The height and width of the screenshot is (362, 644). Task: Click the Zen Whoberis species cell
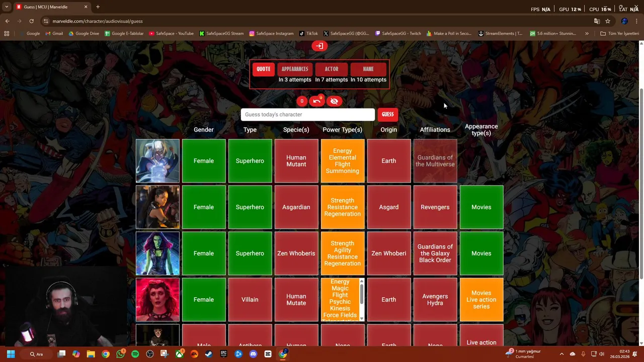coord(296,253)
